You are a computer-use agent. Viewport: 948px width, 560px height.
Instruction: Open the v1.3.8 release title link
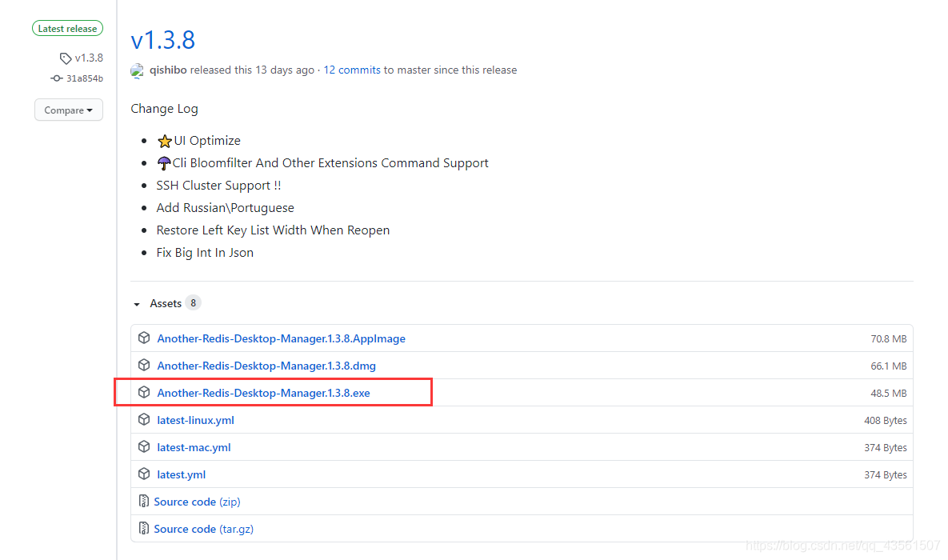coord(162,40)
